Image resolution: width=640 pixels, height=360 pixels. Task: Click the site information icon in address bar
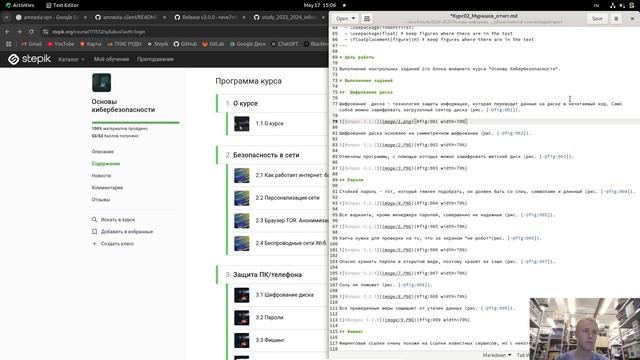click(46, 31)
